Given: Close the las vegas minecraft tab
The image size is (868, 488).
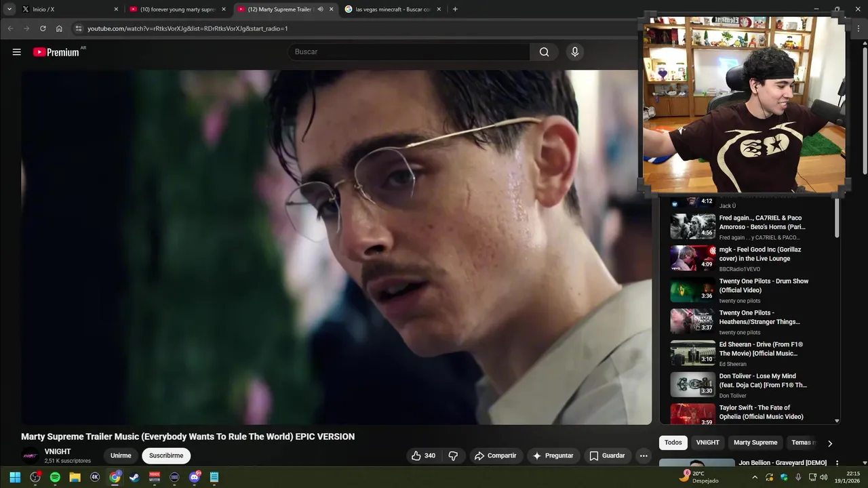Looking at the screenshot, I should 439,9.
